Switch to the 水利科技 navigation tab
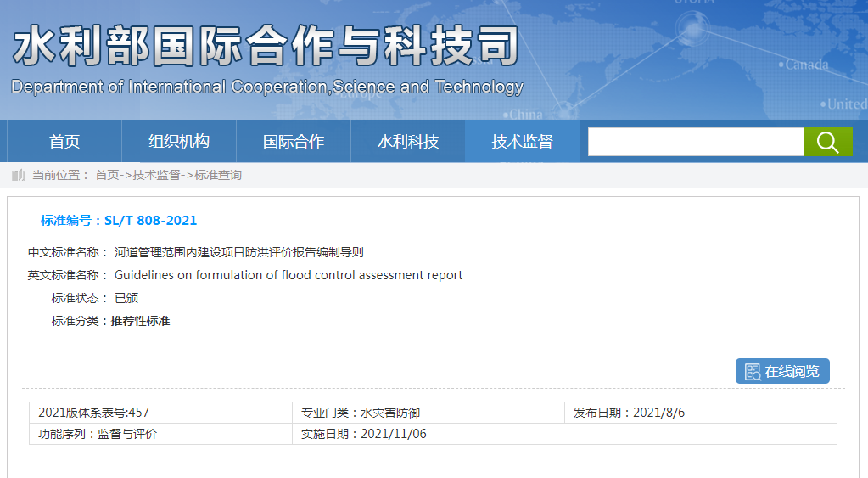Viewport: 868px width, 478px height. pos(408,142)
